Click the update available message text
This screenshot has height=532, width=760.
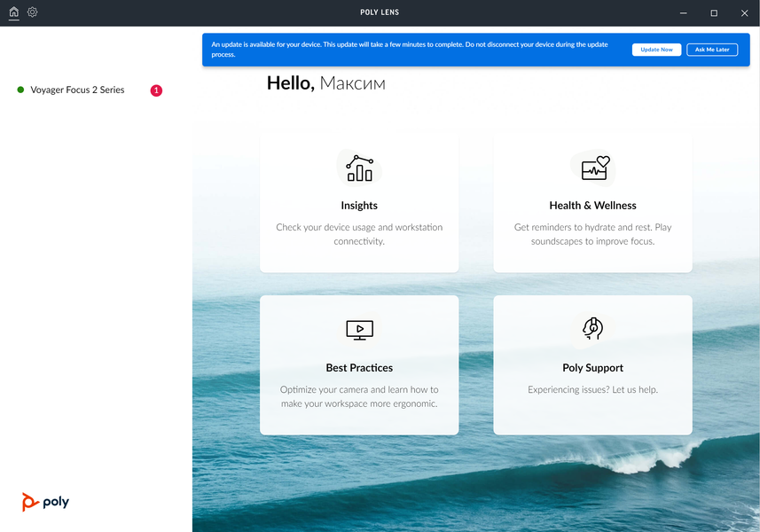tap(410, 50)
